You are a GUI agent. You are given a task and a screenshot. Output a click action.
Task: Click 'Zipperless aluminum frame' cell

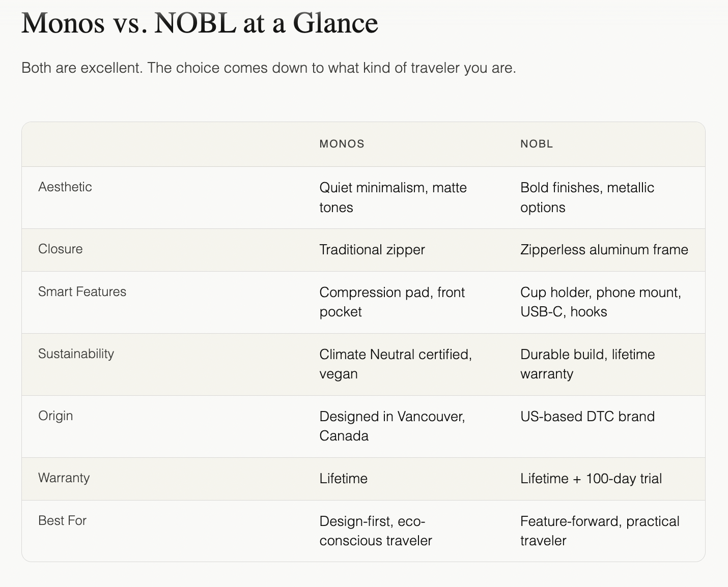604,250
